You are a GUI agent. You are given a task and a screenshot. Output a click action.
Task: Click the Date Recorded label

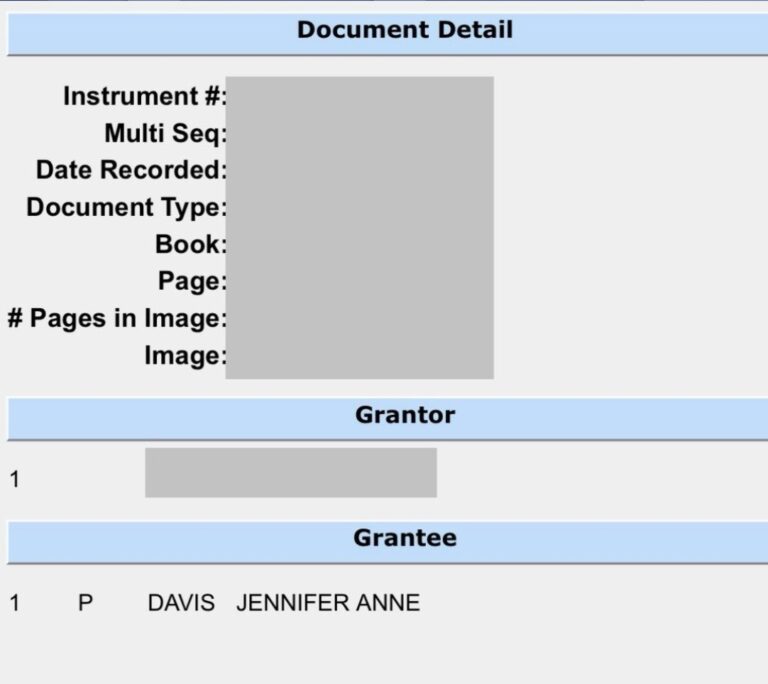[131, 170]
